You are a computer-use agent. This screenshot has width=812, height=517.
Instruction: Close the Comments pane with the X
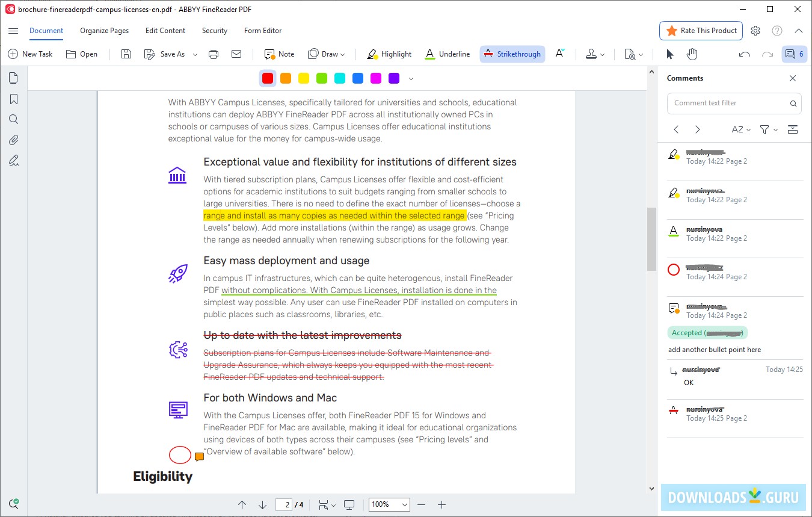pyautogui.click(x=793, y=78)
